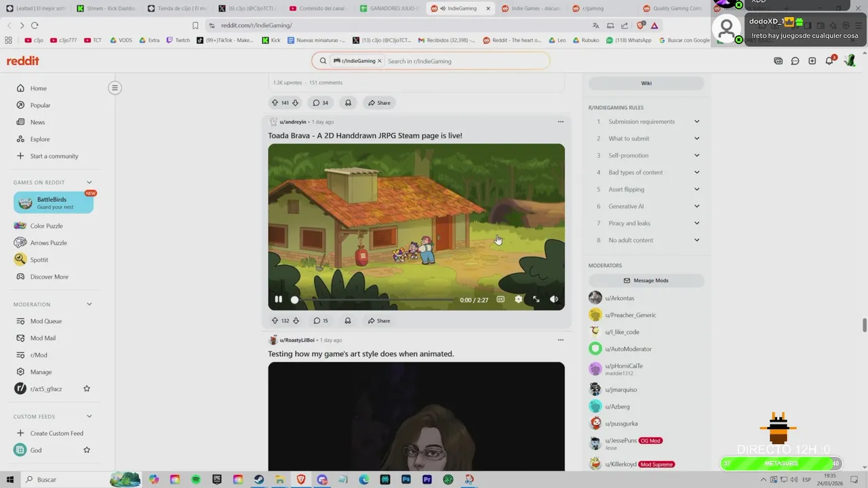Viewport: 868px width, 488px height.
Task: Open Photoshop from the taskbar
Action: (x=406, y=479)
